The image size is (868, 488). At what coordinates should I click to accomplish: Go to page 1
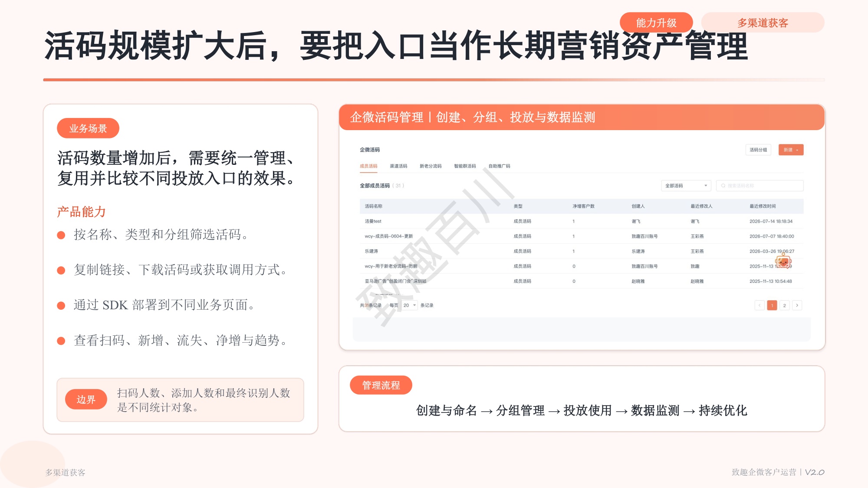(x=772, y=305)
